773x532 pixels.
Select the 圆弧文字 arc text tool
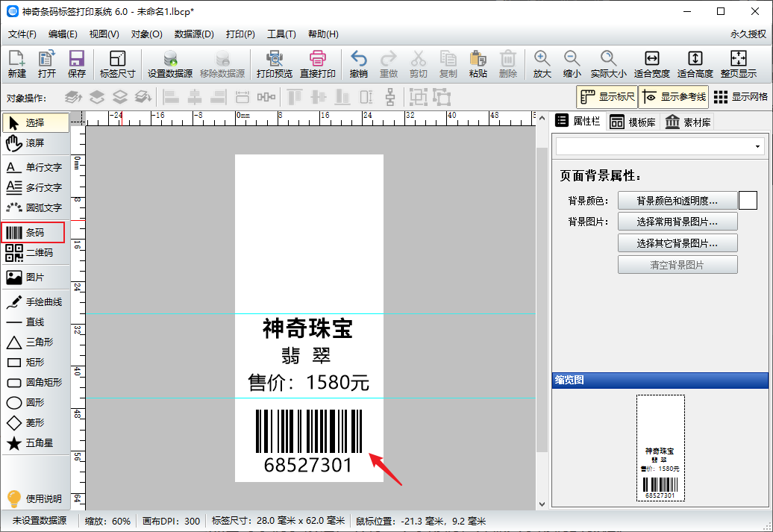pos(36,208)
